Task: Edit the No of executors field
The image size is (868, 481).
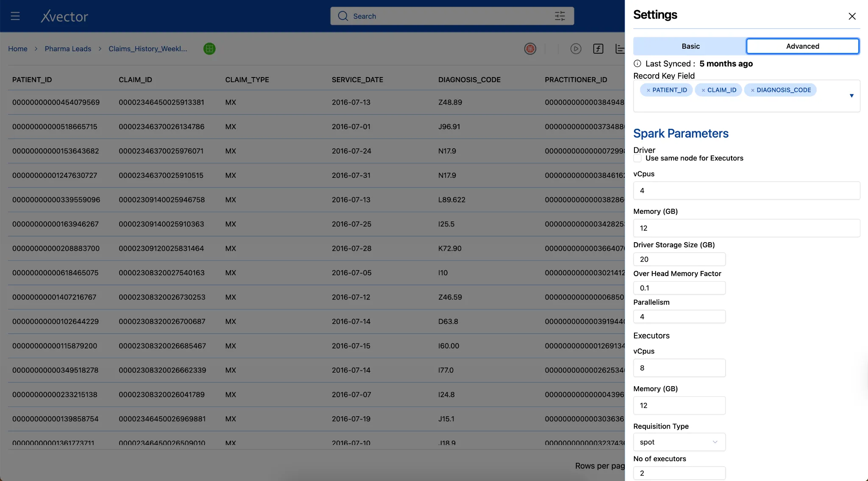Action: click(679, 473)
